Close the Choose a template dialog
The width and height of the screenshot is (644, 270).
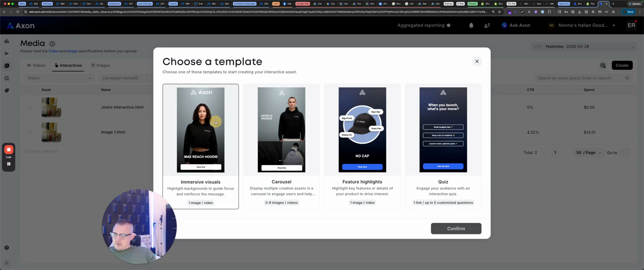[477, 61]
